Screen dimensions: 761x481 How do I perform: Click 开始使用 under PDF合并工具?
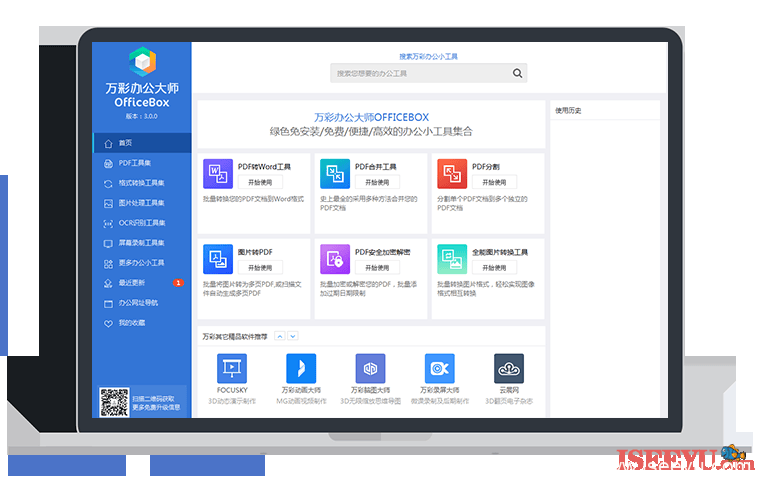(377, 182)
